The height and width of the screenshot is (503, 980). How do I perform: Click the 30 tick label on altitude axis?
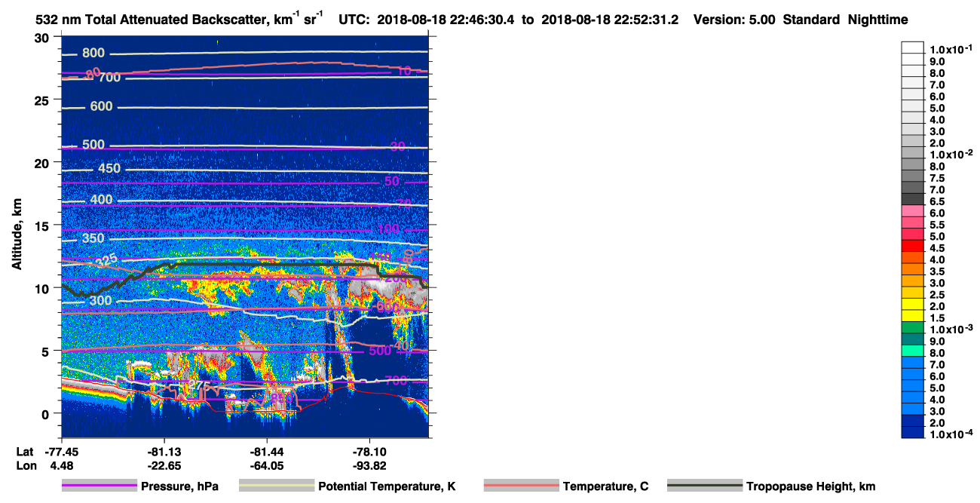[44, 38]
